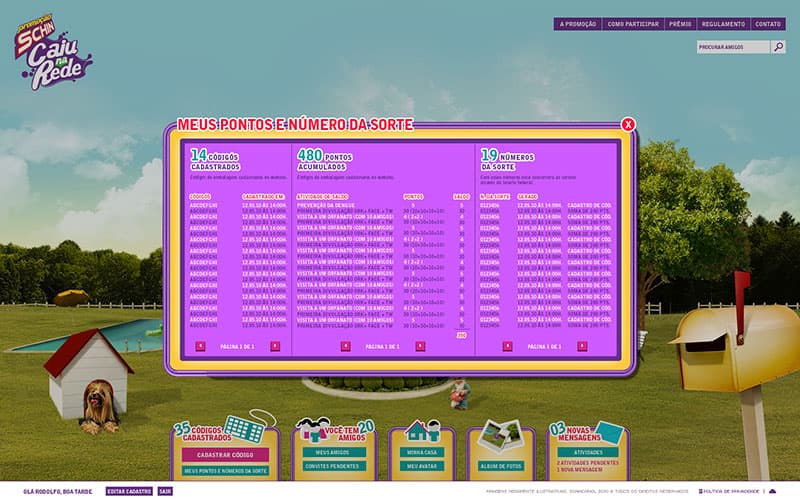Open Meus Amigos button
The height and width of the screenshot is (500, 800).
334,453
